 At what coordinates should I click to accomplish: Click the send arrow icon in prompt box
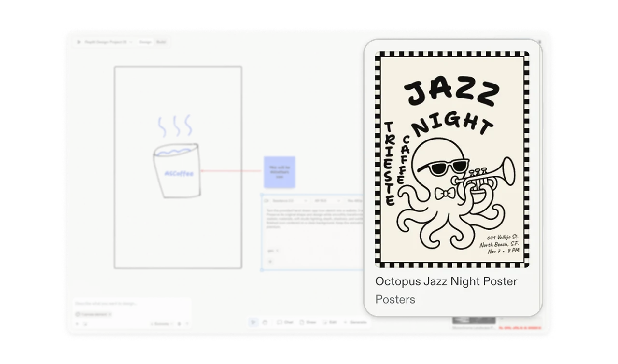pyautogui.click(x=187, y=324)
